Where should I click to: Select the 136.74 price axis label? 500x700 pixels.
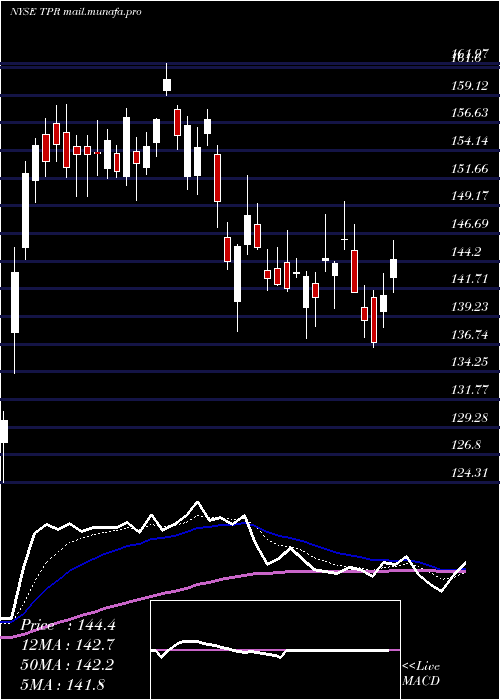click(471, 335)
